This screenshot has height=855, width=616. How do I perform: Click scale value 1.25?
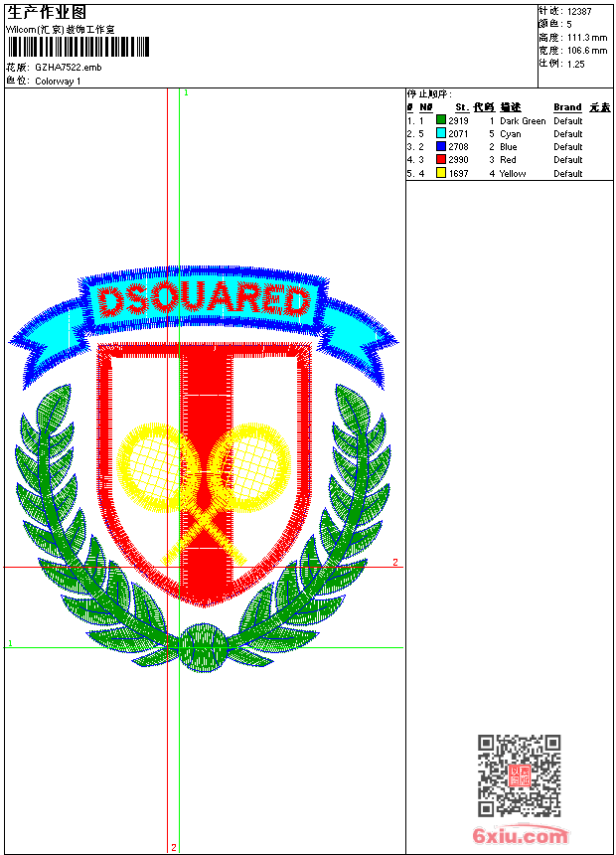coord(575,64)
